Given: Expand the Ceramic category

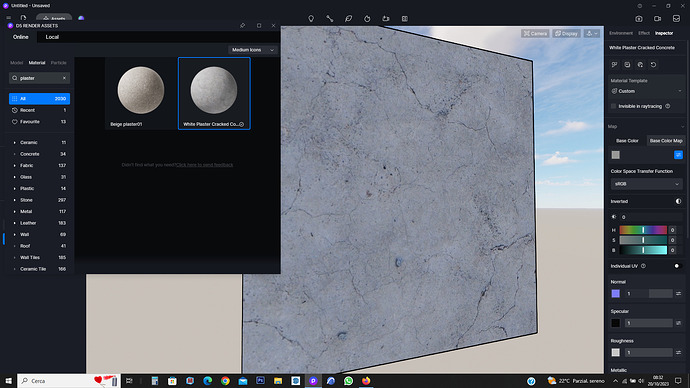Looking at the screenshot, I should point(15,143).
